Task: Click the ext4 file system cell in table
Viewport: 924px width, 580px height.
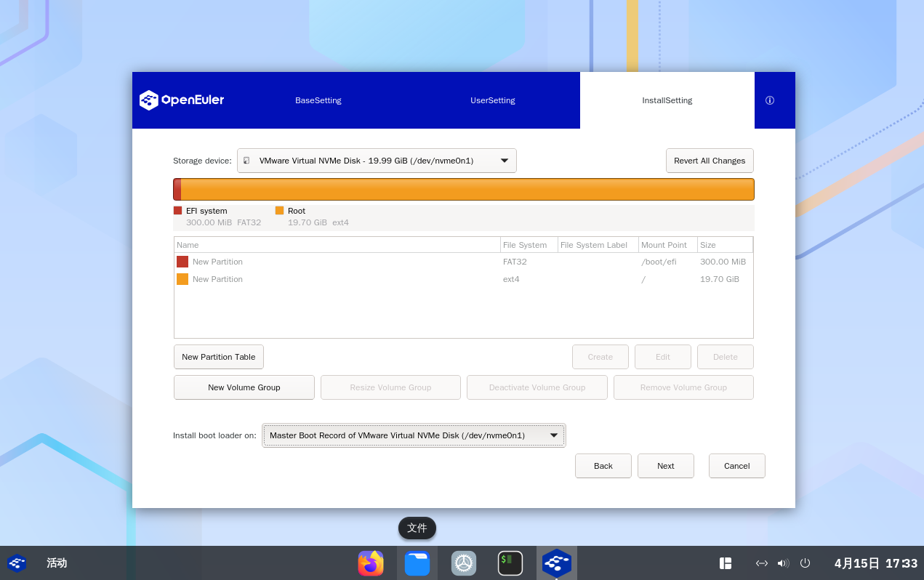Action: tap(511, 279)
